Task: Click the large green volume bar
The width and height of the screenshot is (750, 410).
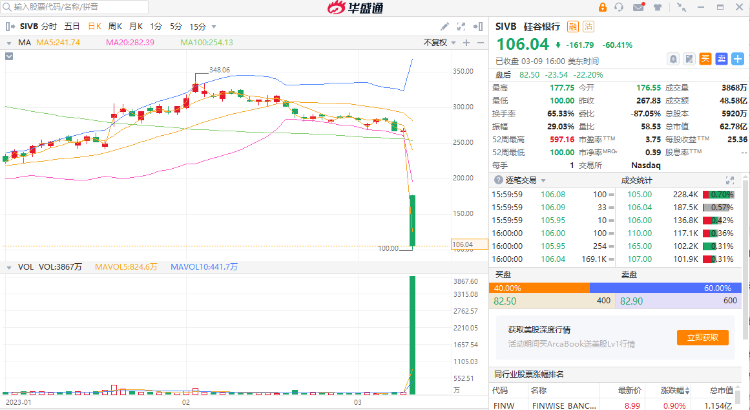Action: point(412,335)
